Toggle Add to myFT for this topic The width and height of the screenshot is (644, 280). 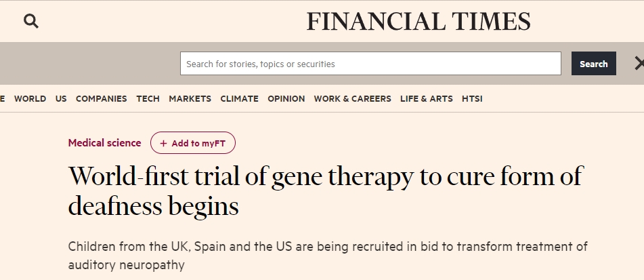pos(193,143)
